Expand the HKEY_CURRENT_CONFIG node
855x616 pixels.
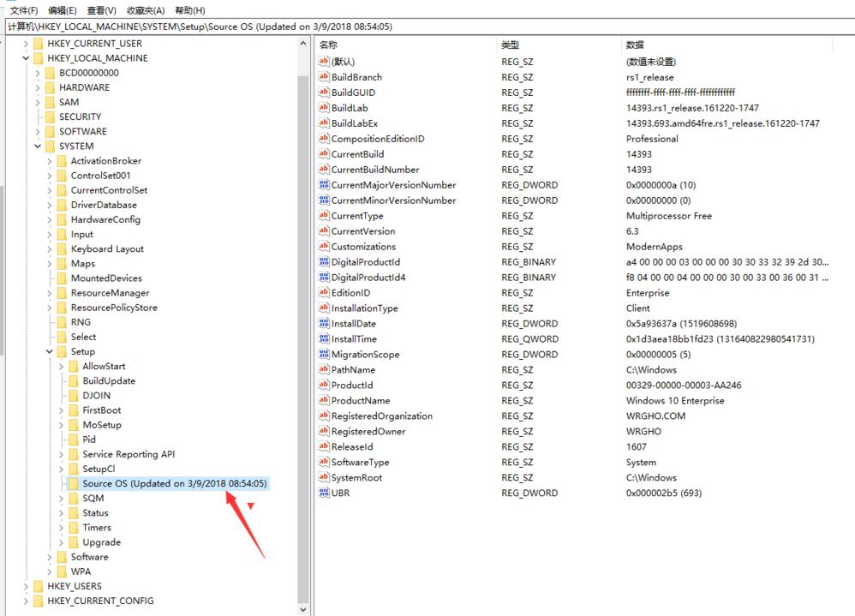pyautogui.click(x=26, y=601)
